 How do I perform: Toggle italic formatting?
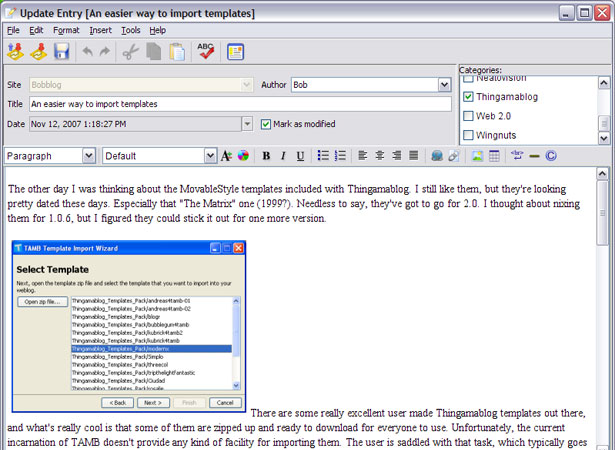[283, 156]
